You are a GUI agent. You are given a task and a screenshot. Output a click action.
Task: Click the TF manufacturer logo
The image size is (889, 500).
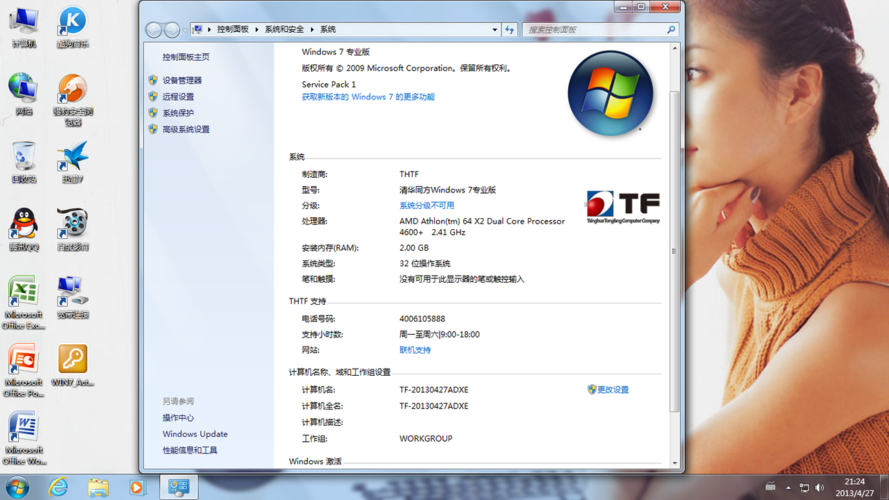click(623, 207)
